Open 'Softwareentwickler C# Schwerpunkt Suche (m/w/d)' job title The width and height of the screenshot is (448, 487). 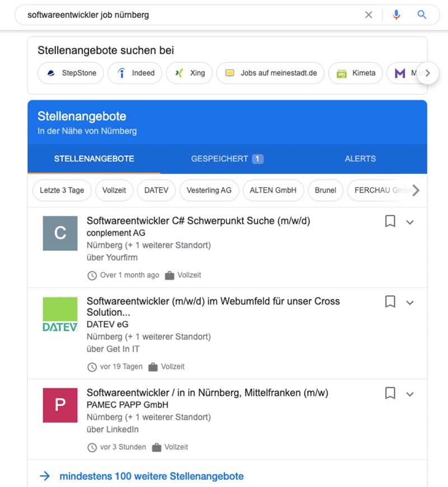point(198,221)
